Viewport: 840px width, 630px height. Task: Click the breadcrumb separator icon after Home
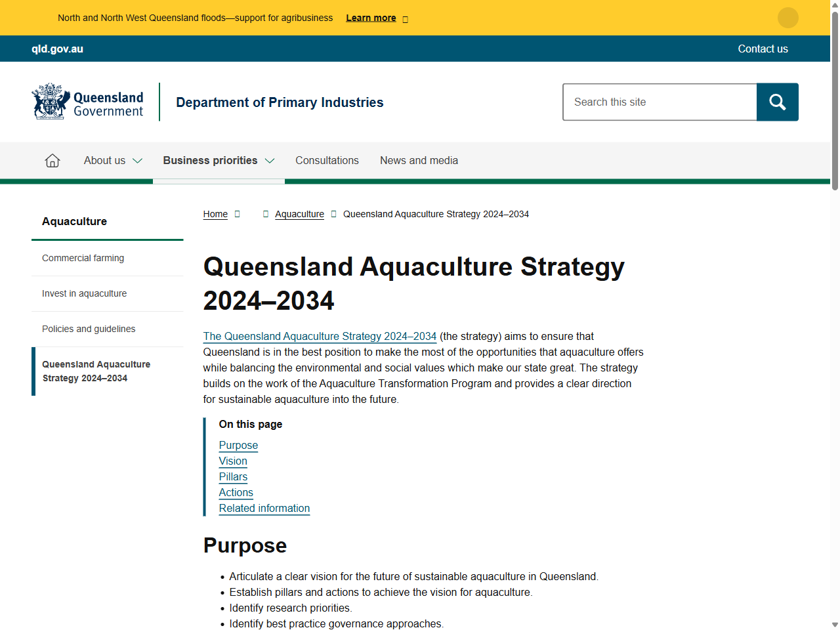[237, 214]
